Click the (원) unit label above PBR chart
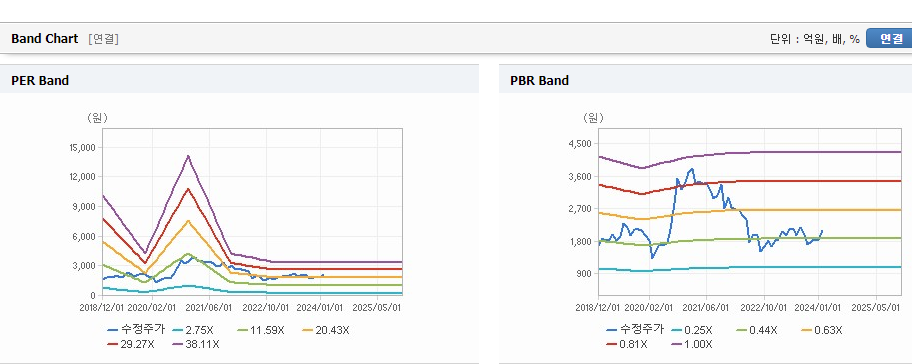Image resolution: width=912 pixels, height=364 pixels. coord(593,118)
